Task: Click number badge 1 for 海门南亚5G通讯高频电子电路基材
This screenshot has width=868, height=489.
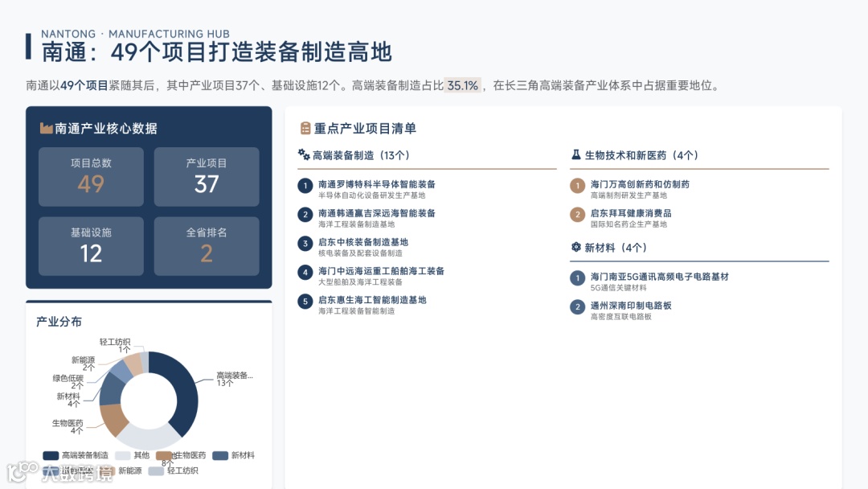Action: (577, 277)
